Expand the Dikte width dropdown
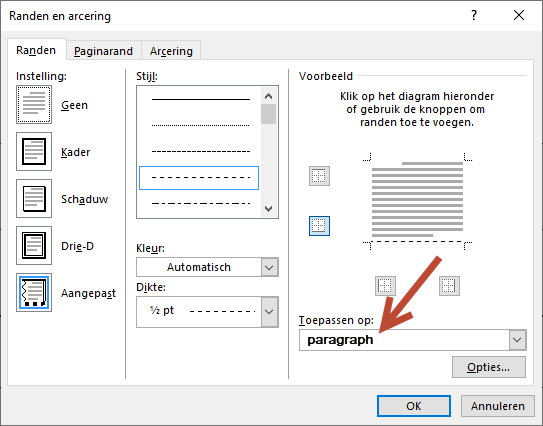The image size is (543, 426). tap(207, 312)
